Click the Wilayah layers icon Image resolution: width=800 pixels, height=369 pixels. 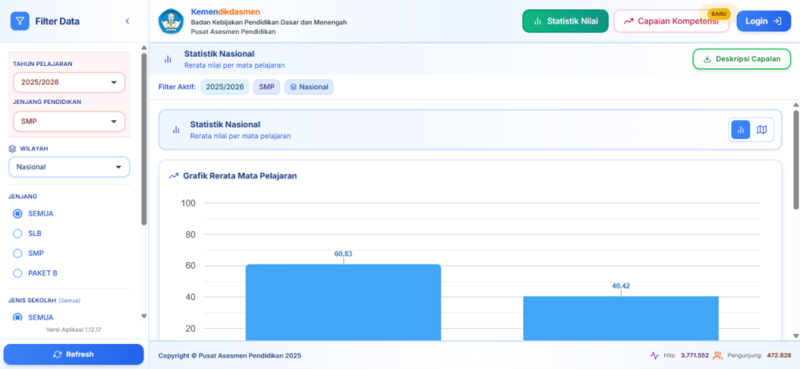pos(13,149)
